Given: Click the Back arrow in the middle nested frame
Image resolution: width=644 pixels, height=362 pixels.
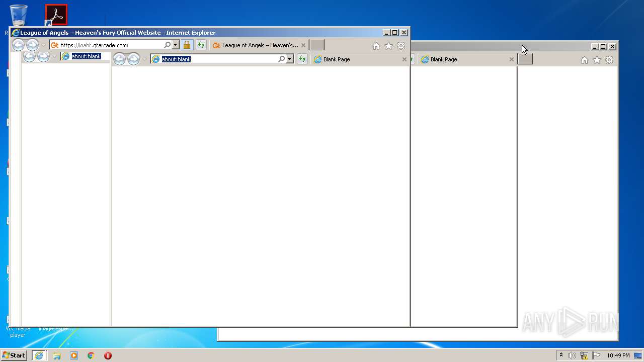Looking at the screenshot, I should coord(119,59).
